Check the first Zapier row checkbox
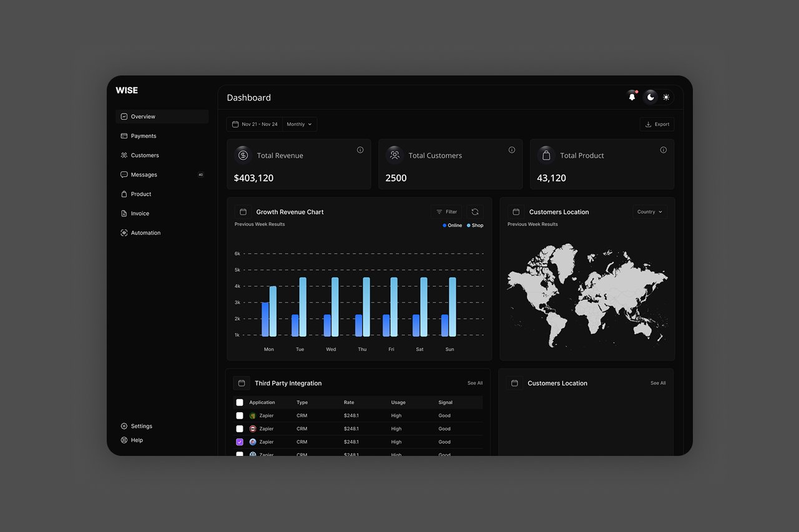Image resolution: width=799 pixels, height=532 pixels. pyautogui.click(x=240, y=415)
